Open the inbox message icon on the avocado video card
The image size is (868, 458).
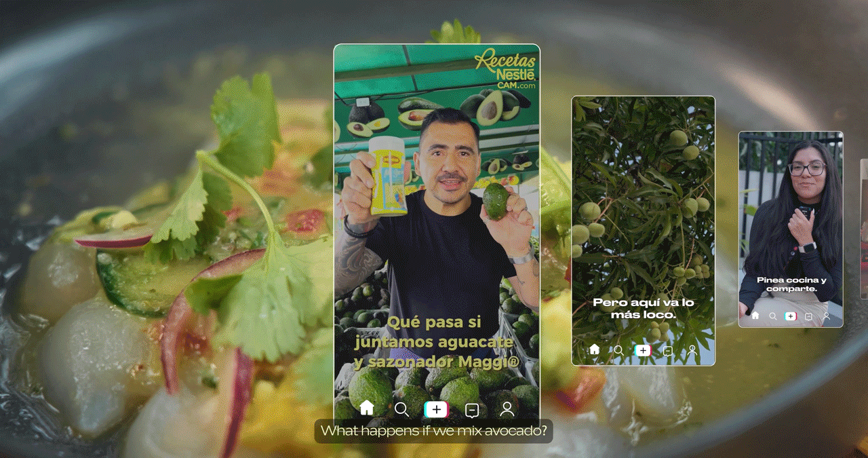[472, 410]
